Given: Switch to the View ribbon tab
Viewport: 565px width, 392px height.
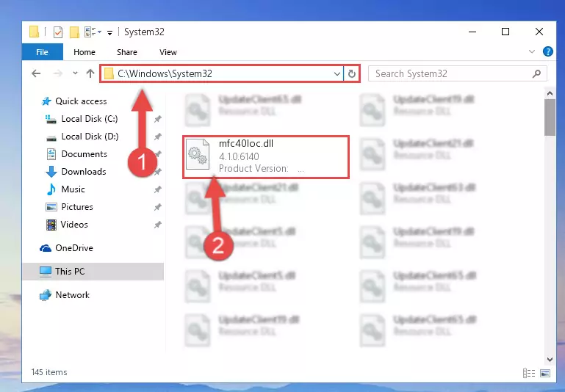Looking at the screenshot, I should pos(168,52).
